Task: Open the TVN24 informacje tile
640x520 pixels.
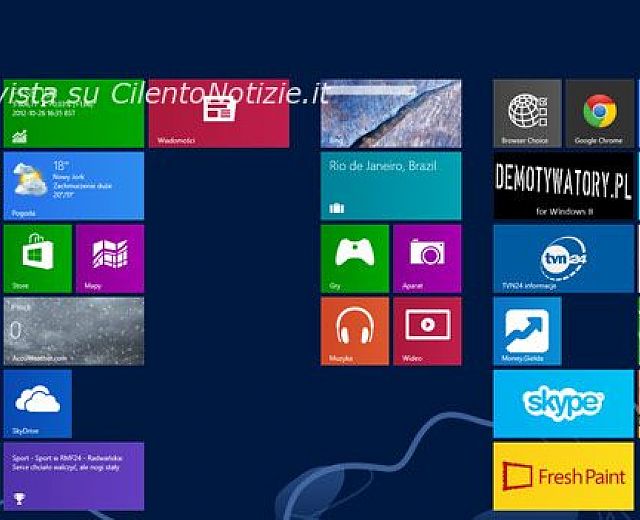Action: point(564,259)
